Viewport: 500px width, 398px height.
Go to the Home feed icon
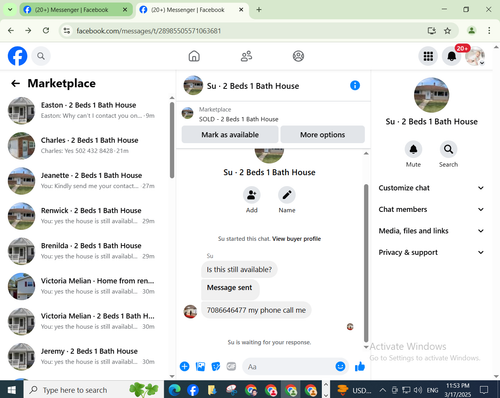coord(194,56)
